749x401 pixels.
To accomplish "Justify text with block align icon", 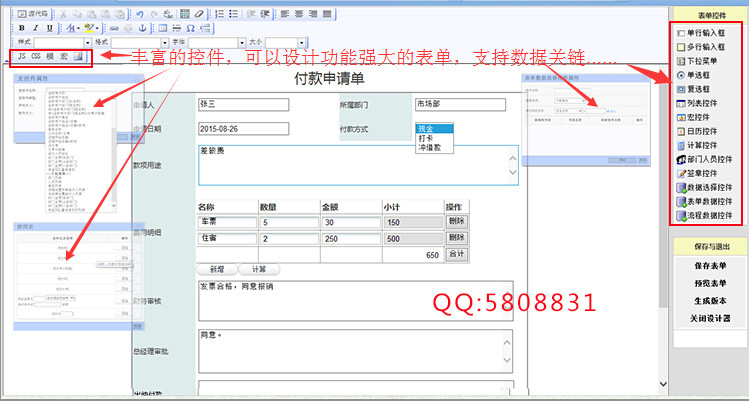I will click(327, 14).
